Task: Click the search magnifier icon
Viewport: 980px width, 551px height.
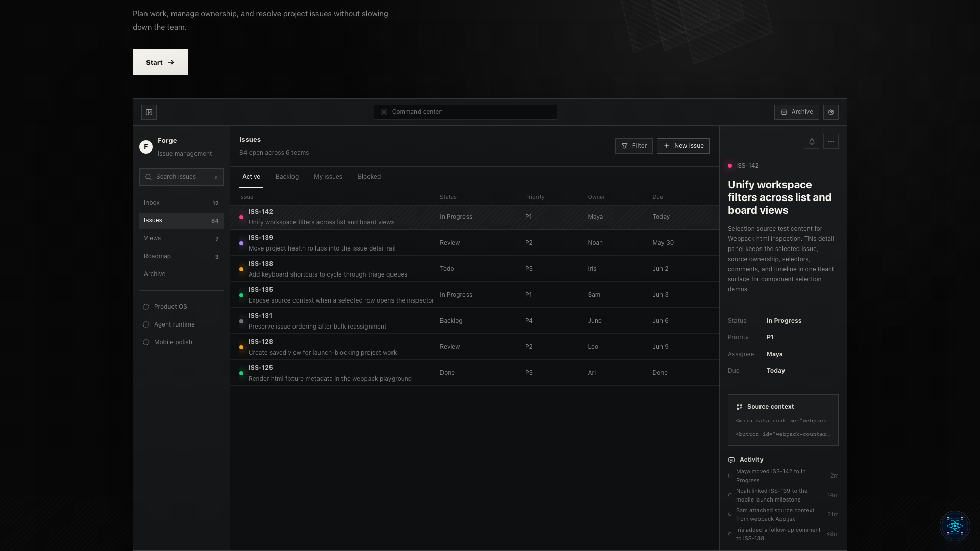Action: pos(149,177)
